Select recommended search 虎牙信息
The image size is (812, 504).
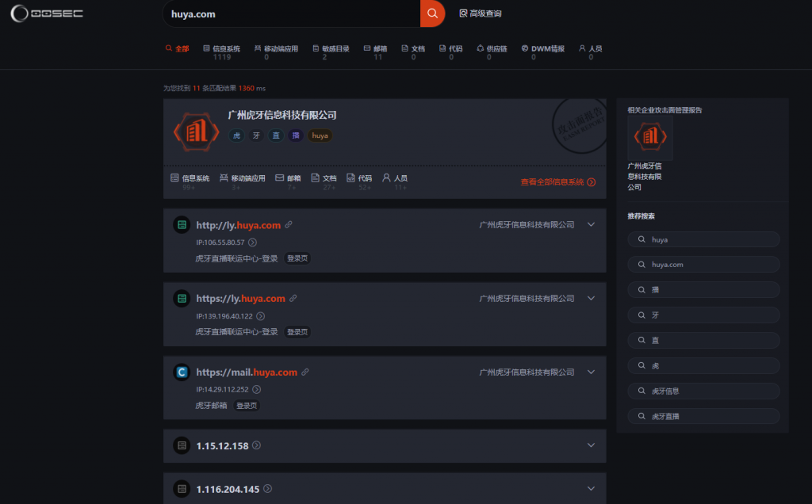pos(703,391)
